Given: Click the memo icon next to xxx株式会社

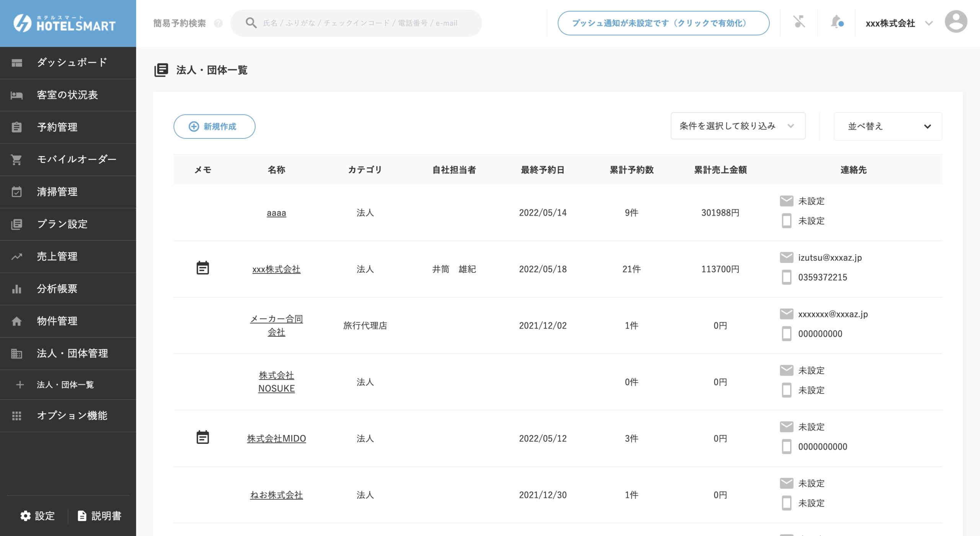Looking at the screenshot, I should 203,268.
